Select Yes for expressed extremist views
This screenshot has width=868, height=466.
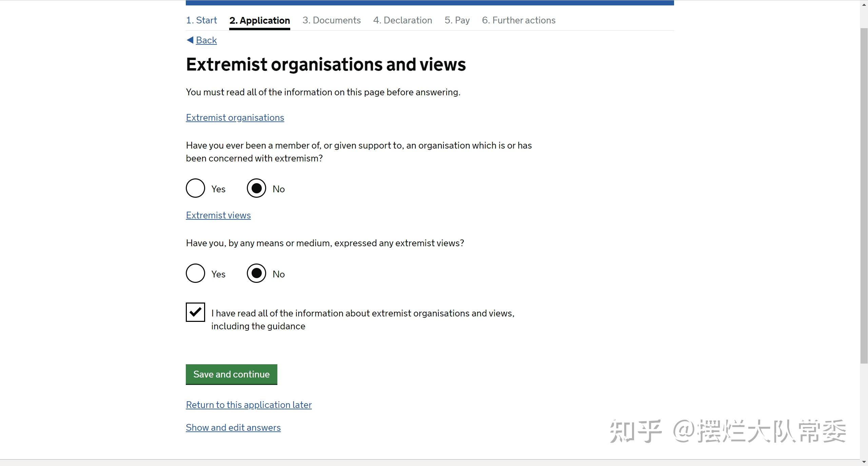195,273
